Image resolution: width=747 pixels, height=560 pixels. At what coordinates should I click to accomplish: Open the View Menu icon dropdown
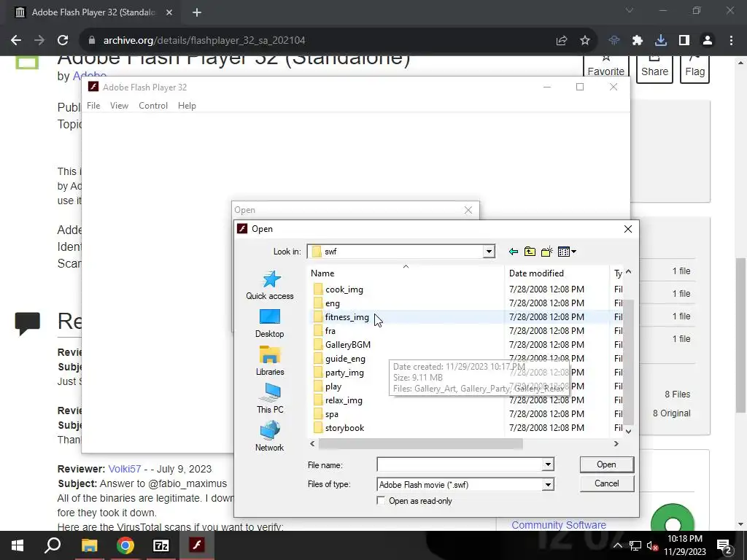click(x=567, y=252)
